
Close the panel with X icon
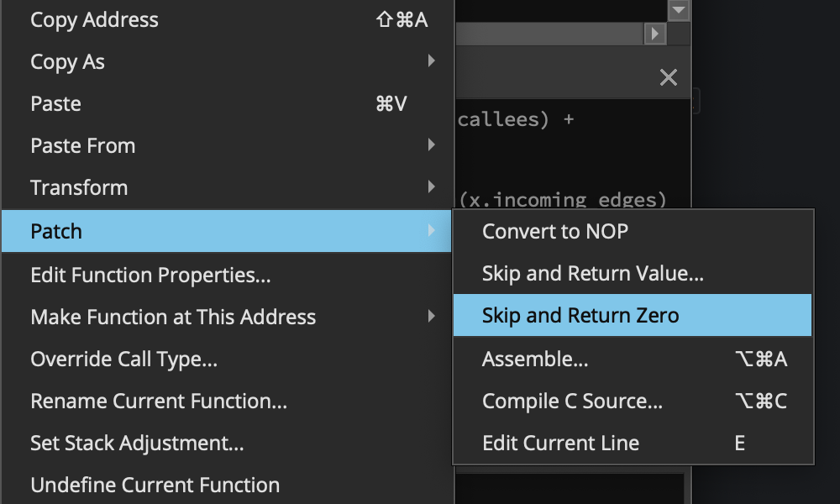coord(669,78)
